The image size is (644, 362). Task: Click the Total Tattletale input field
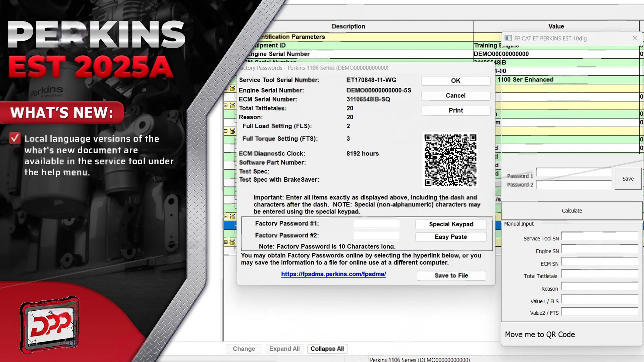tap(600, 274)
